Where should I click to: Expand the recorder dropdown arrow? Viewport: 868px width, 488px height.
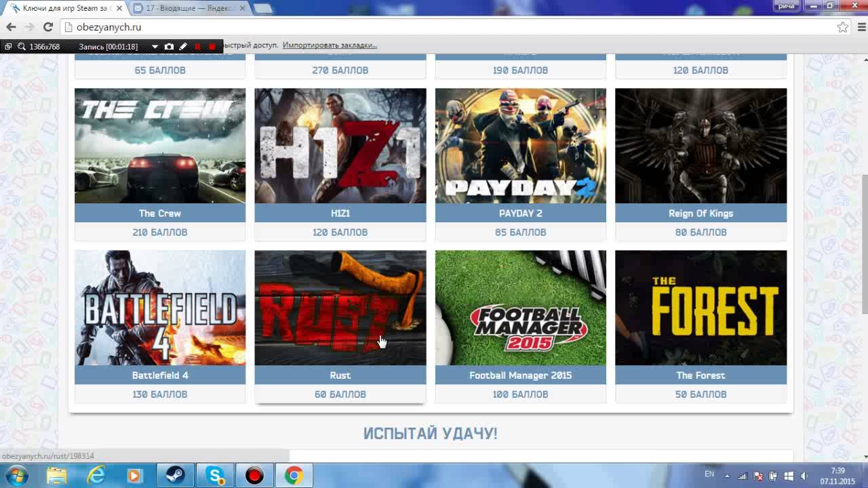pyautogui.click(x=155, y=47)
